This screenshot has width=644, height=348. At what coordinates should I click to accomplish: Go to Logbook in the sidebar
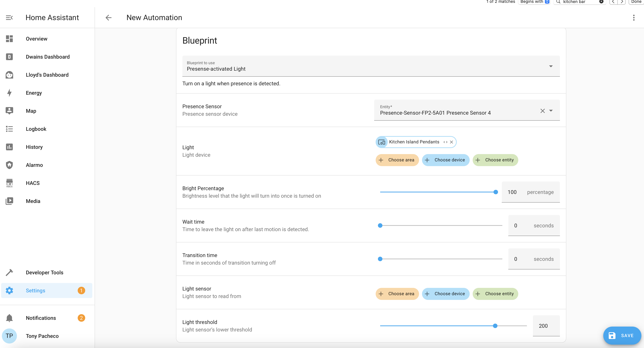coord(36,129)
